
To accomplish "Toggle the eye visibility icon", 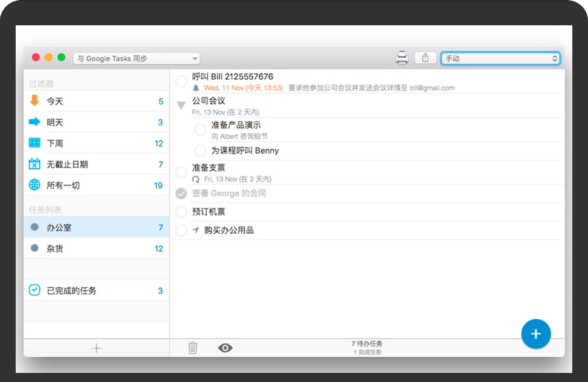I will 225,348.
